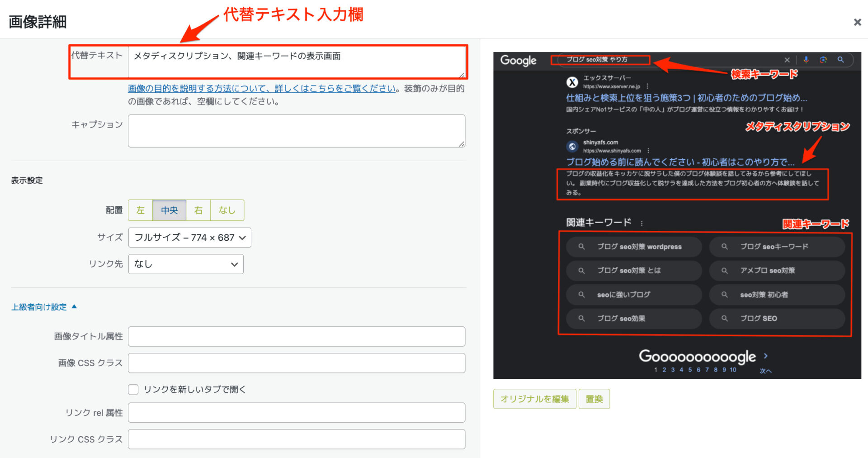Set alignment to 左

point(141,210)
